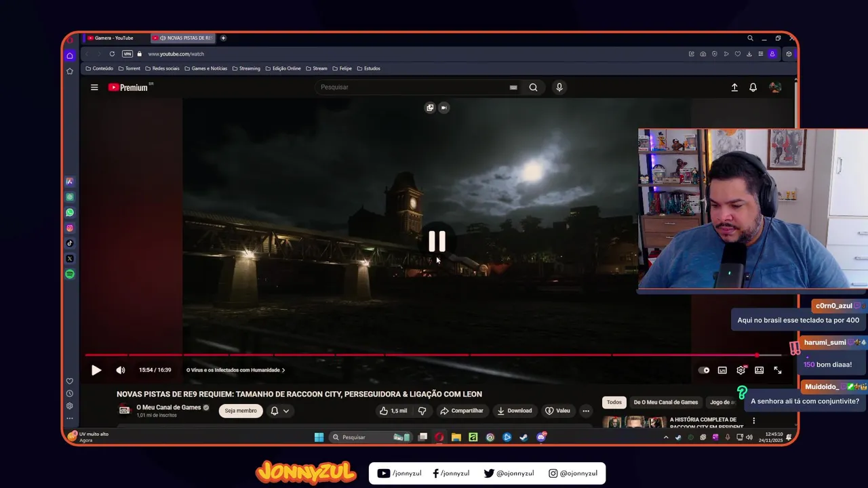The width and height of the screenshot is (868, 488).
Task: Open Instagram from the Opera sidebar
Action: point(70,228)
